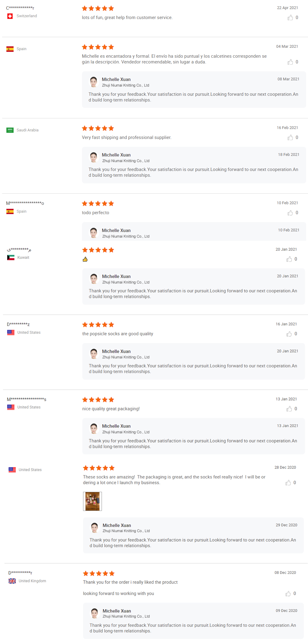Click the Kuwait flag icon
This screenshot has height=644, width=308.
click(11, 258)
